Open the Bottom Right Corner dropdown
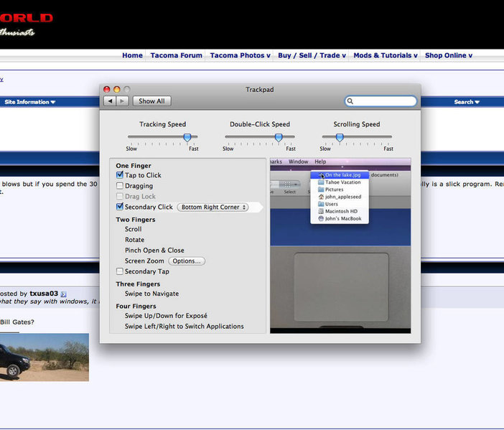504x430 pixels. click(213, 207)
